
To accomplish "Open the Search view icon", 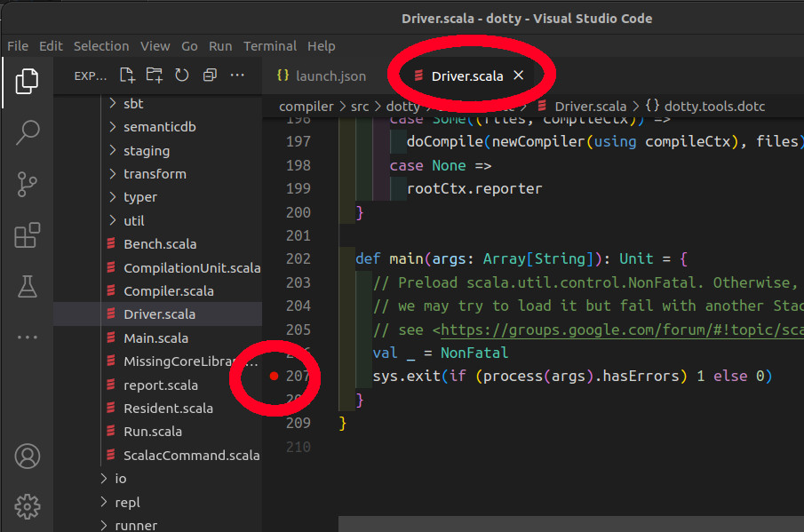I will coord(26,131).
